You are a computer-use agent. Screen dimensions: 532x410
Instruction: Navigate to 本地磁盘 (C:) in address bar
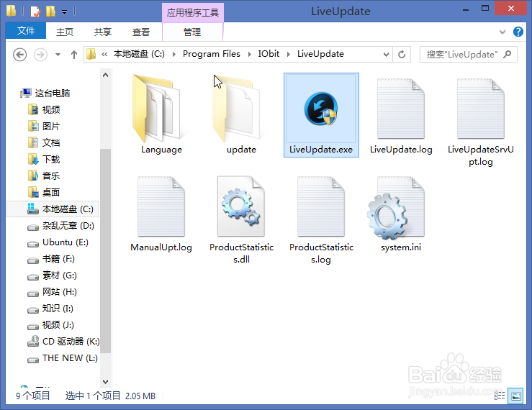(x=139, y=54)
